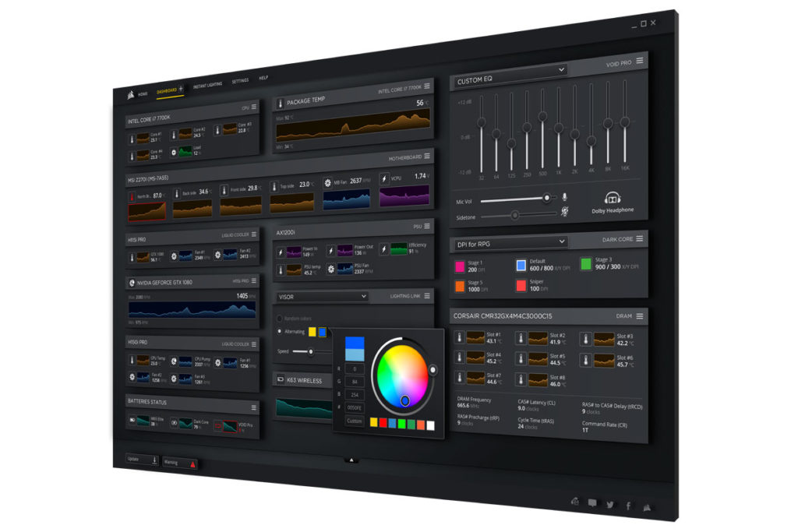
Task: Switch to Instant Lighting tab
Action: click(207, 84)
